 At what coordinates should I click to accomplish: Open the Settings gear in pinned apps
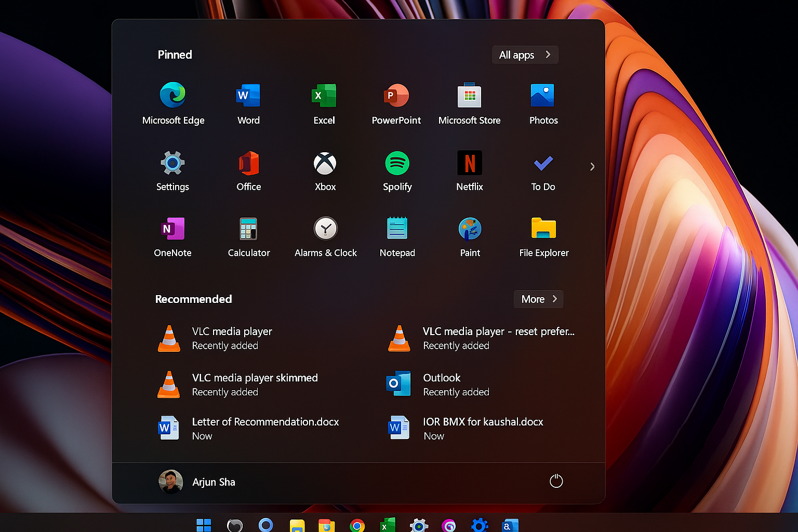172,170
